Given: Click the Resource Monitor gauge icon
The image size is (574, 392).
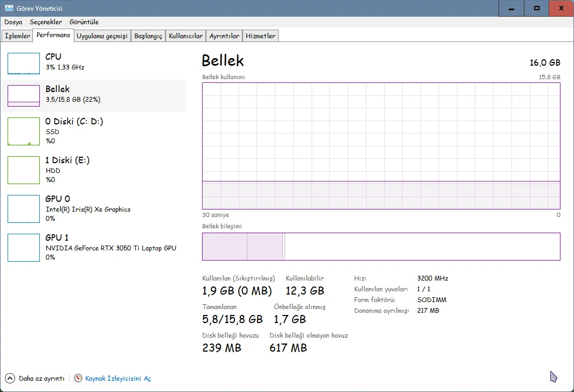Looking at the screenshot, I should pos(78,378).
